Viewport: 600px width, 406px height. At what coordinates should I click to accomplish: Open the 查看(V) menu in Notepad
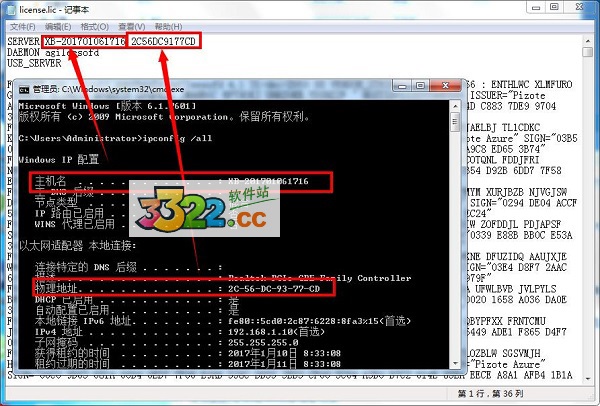tap(131, 26)
